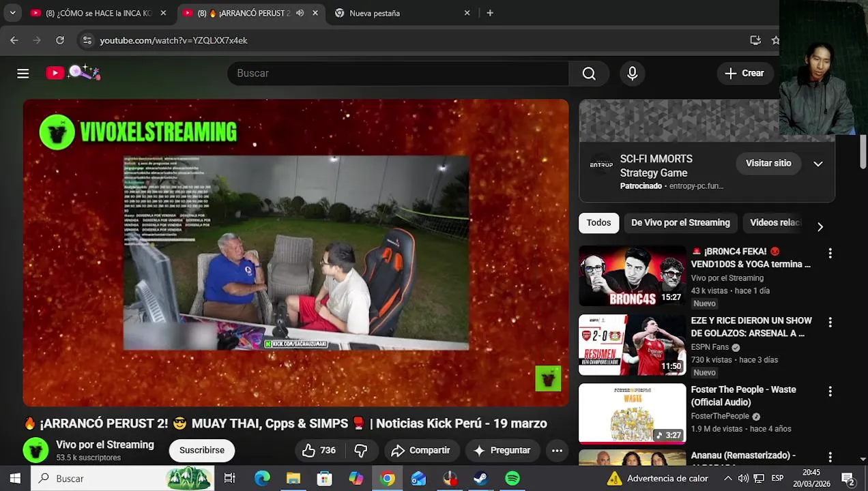This screenshot has height=491, width=868.
Task: Mute the ARRANCÓ PERUST tab audio icon
Action: pos(300,13)
